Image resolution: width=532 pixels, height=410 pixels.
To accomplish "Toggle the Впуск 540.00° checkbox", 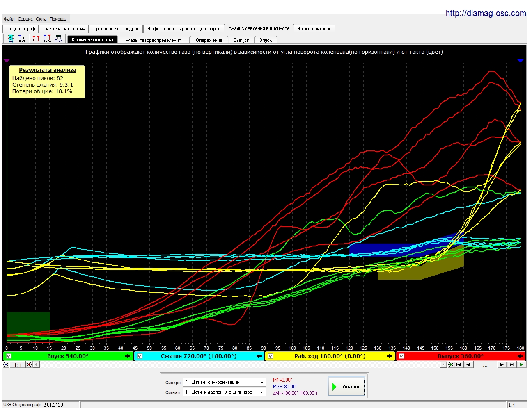I will tap(9, 356).
